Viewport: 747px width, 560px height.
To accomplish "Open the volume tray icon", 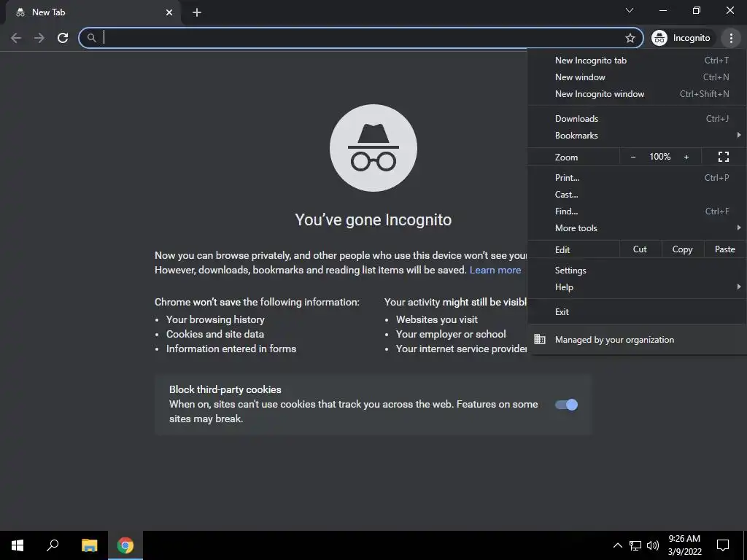I will pyautogui.click(x=653, y=545).
